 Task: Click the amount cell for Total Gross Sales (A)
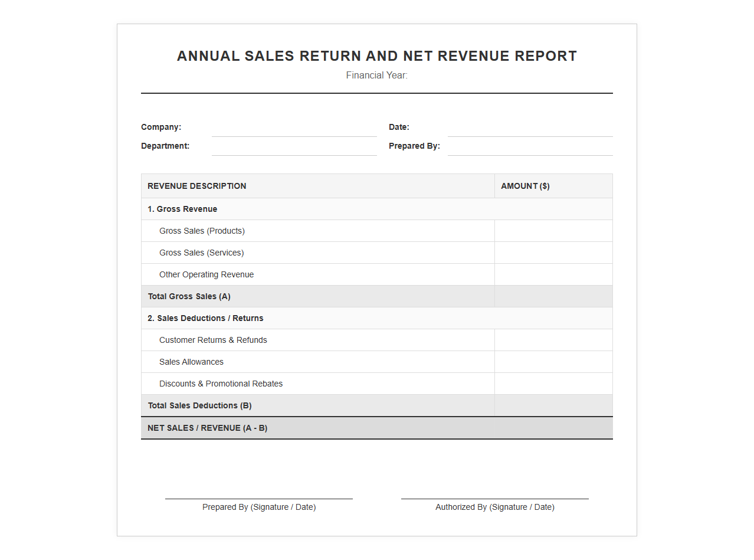(553, 296)
